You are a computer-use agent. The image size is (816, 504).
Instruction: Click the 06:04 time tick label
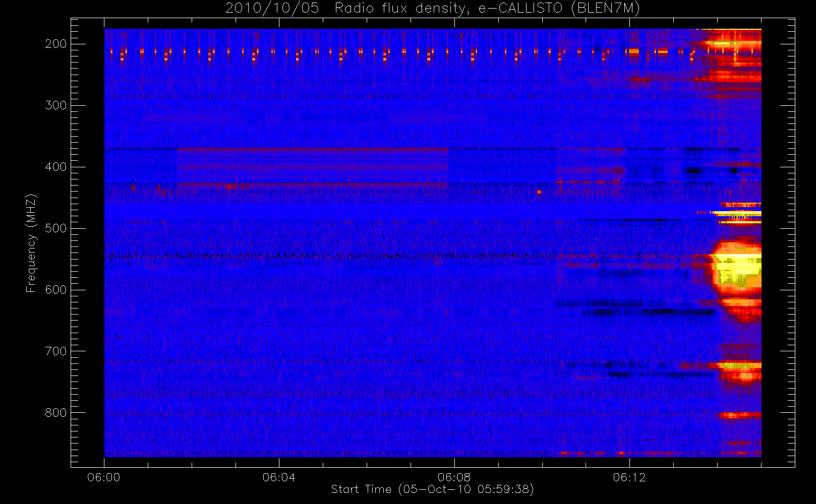coord(279,477)
